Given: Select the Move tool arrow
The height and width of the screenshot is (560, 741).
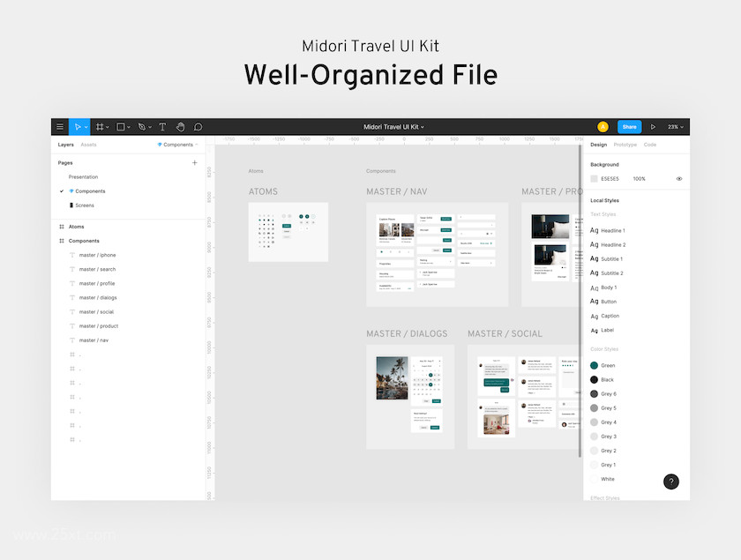Looking at the screenshot, I should 78,127.
